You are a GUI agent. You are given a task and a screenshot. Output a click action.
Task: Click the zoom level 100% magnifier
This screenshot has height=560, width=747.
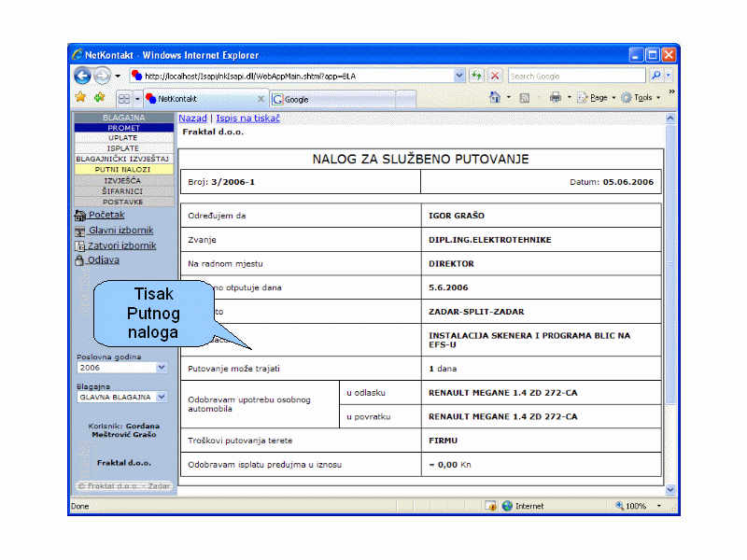click(x=620, y=505)
